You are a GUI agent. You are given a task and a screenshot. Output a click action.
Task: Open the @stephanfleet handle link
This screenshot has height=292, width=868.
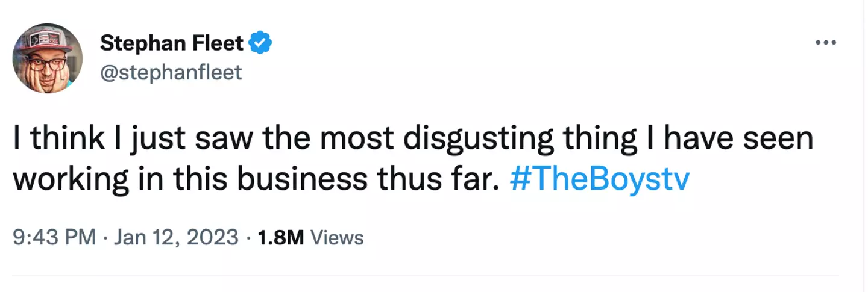pyautogui.click(x=171, y=72)
